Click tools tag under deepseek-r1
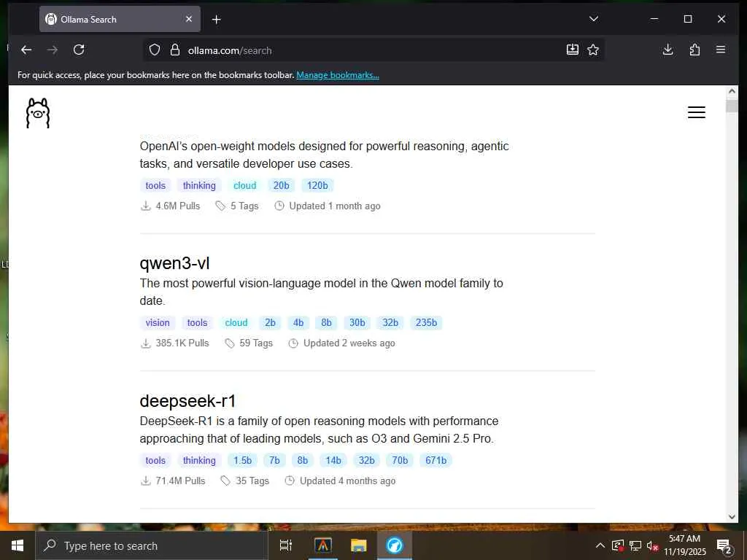 pos(155,461)
